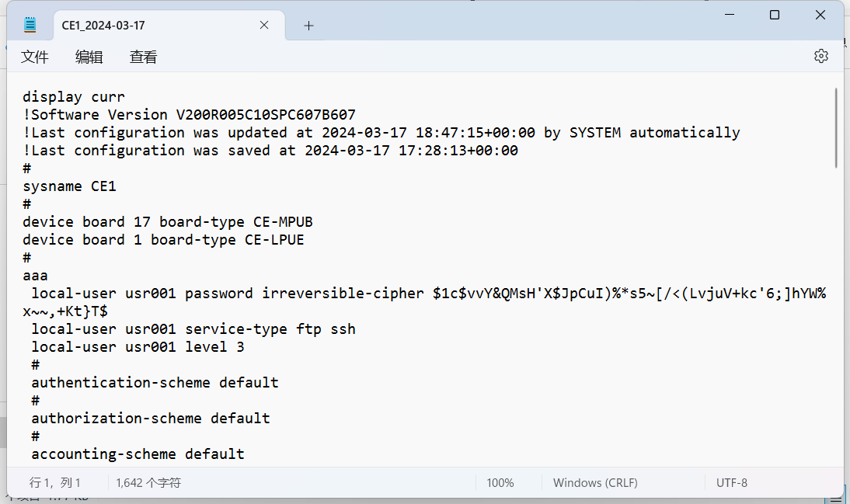Screen dimensions: 850x504
Task: Close the Notepad window
Action: pos(820,15)
